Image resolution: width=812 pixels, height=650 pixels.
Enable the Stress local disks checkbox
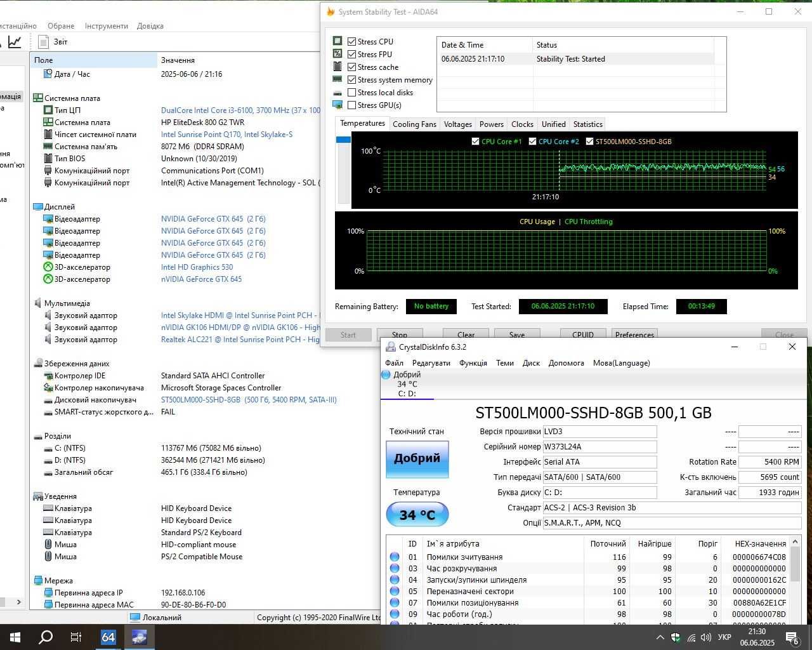pos(351,93)
